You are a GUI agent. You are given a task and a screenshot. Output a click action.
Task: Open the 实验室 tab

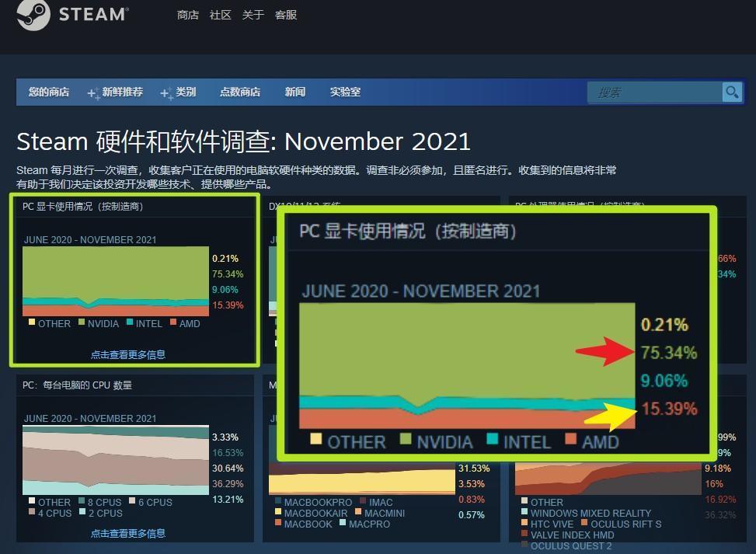(x=345, y=92)
